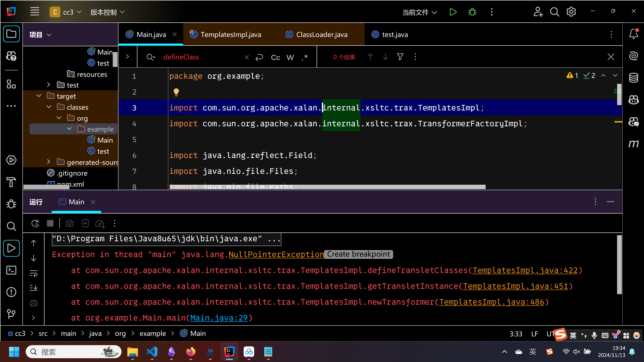Start debugging with the bug icon
The image size is (644, 362).
click(x=472, y=12)
